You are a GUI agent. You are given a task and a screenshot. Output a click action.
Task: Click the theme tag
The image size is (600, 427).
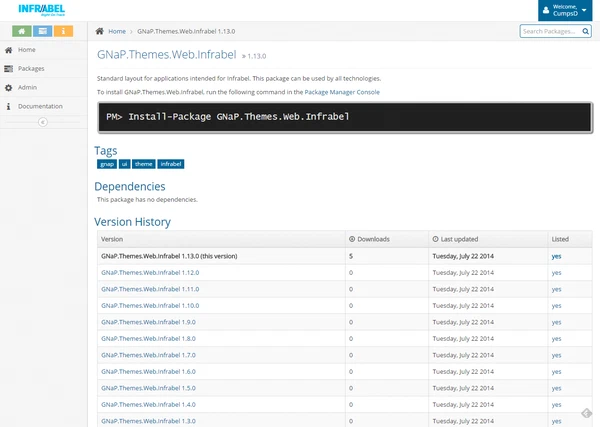pyautogui.click(x=143, y=164)
